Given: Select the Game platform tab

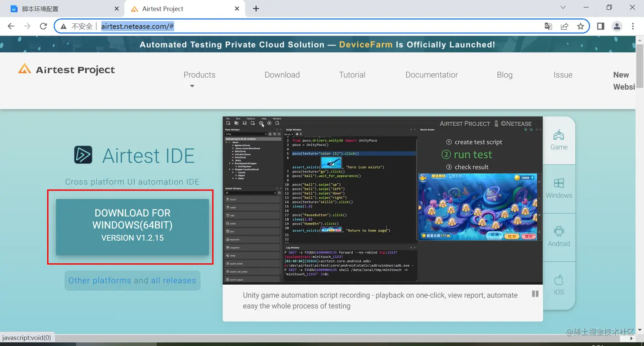Looking at the screenshot, I should click(559, 141).
